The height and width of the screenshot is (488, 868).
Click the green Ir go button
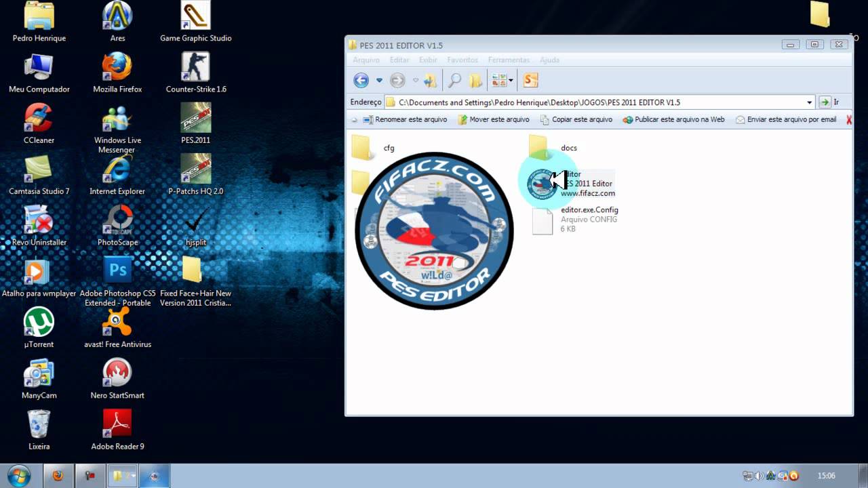pos(825,102)
